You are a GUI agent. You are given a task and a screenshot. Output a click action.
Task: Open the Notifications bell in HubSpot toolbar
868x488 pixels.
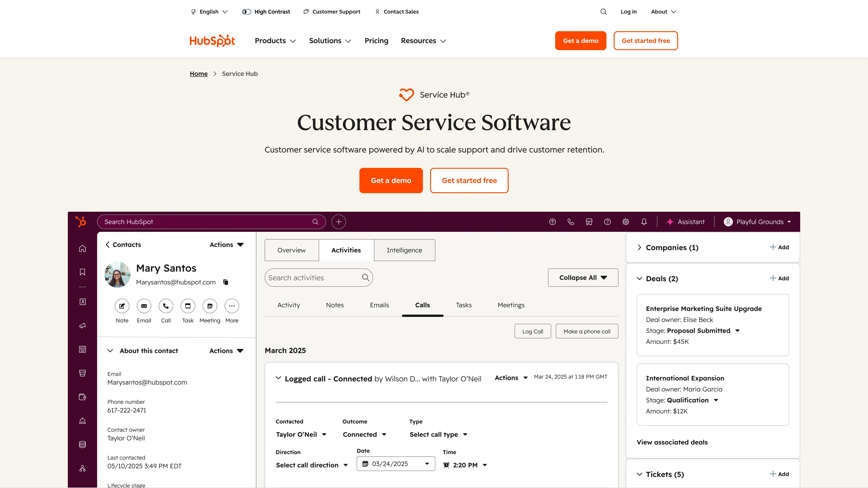coord(644,222)
